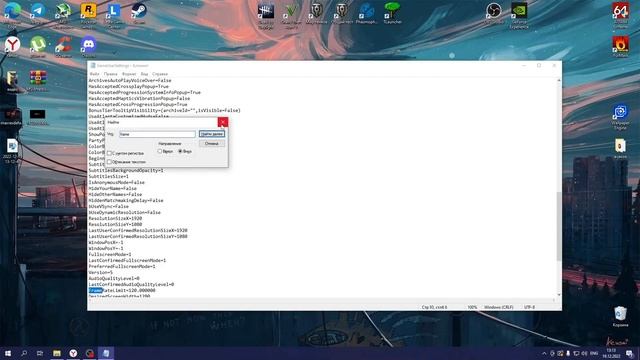Click the ENG language indicator
Screen dimensions: 640x360
pos(594,353)
